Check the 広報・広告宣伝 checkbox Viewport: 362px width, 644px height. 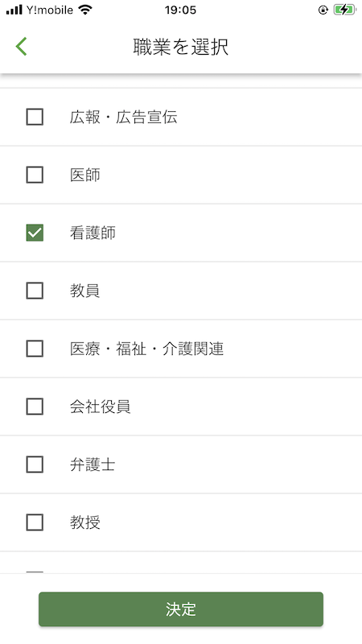35,117
